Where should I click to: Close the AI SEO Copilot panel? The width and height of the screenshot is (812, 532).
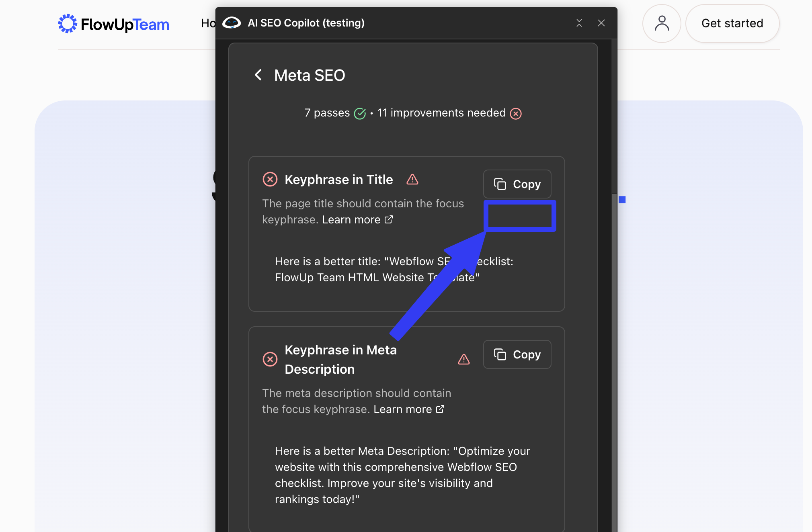coord(601,23)
